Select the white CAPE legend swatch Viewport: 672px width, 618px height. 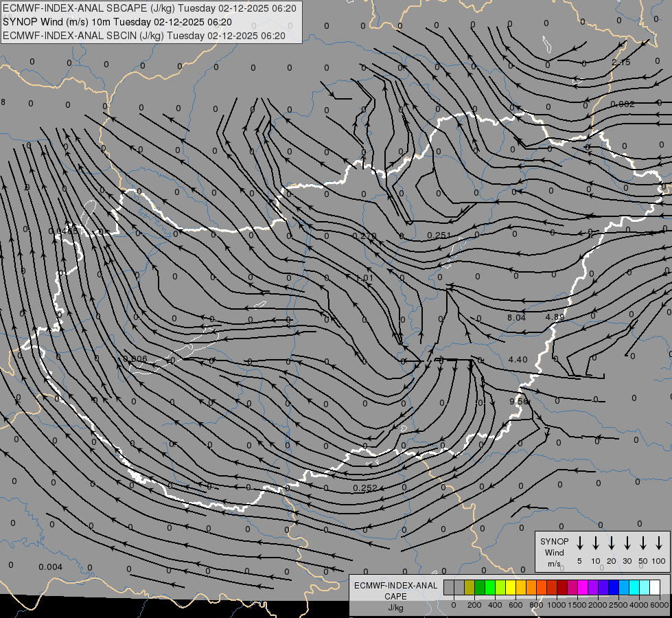[x=655, y=587]
